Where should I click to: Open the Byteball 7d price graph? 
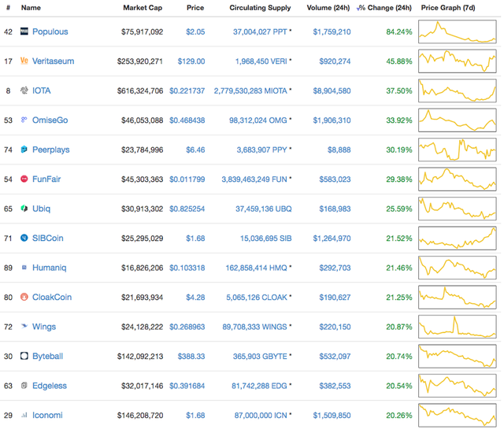[x=457, y=356]
